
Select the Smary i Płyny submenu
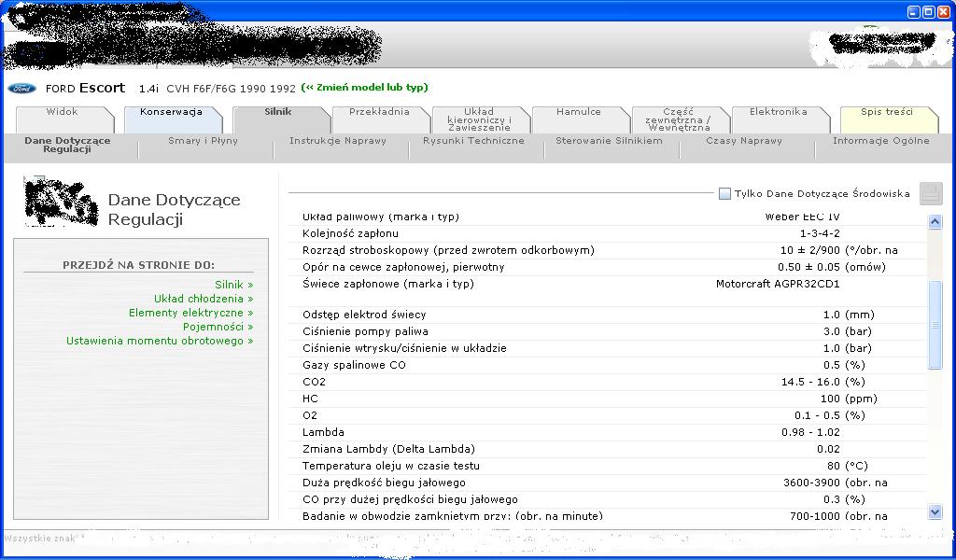point(204,141)
